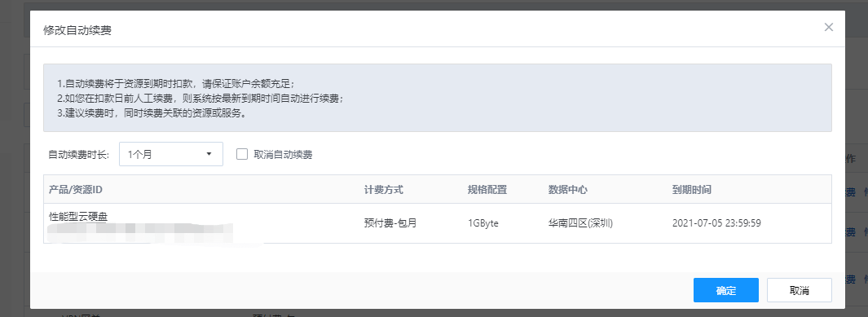Viewport: 868px width, 317px height.
Task: Click the 取消 button
Action: coord(800,290)
